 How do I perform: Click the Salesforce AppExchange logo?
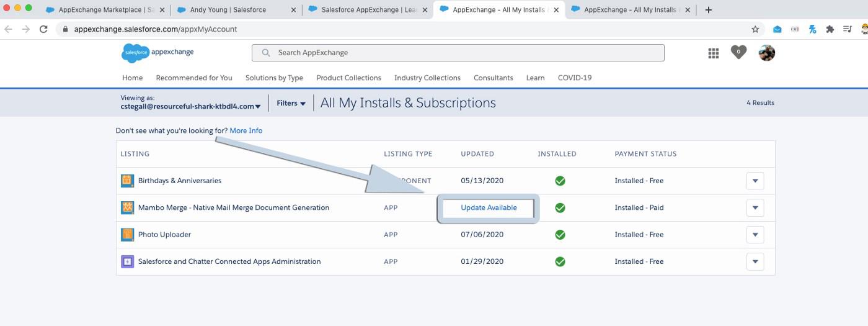click(157, 53)
